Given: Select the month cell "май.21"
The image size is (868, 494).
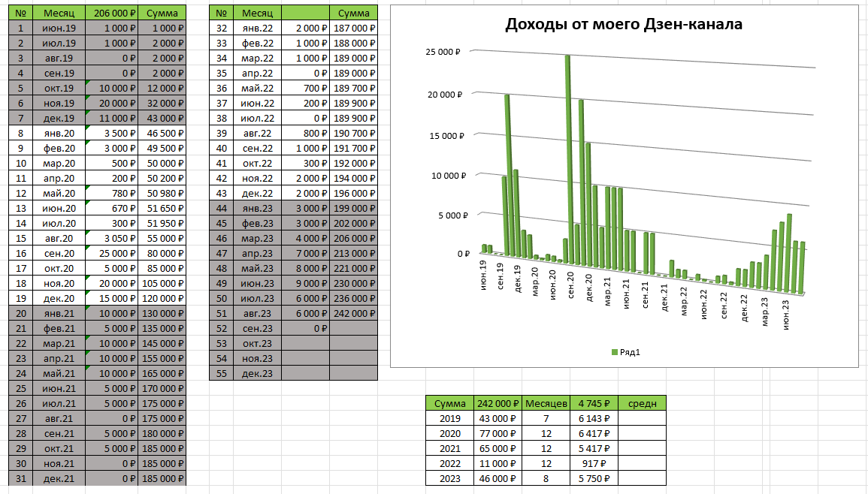Looking at the screenshot, I should tap(59, 373).
